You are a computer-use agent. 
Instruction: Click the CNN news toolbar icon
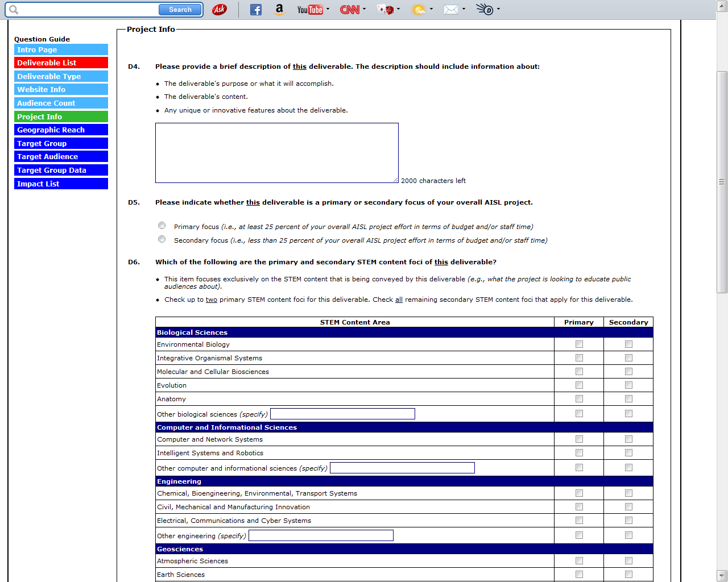click(349, 10)
